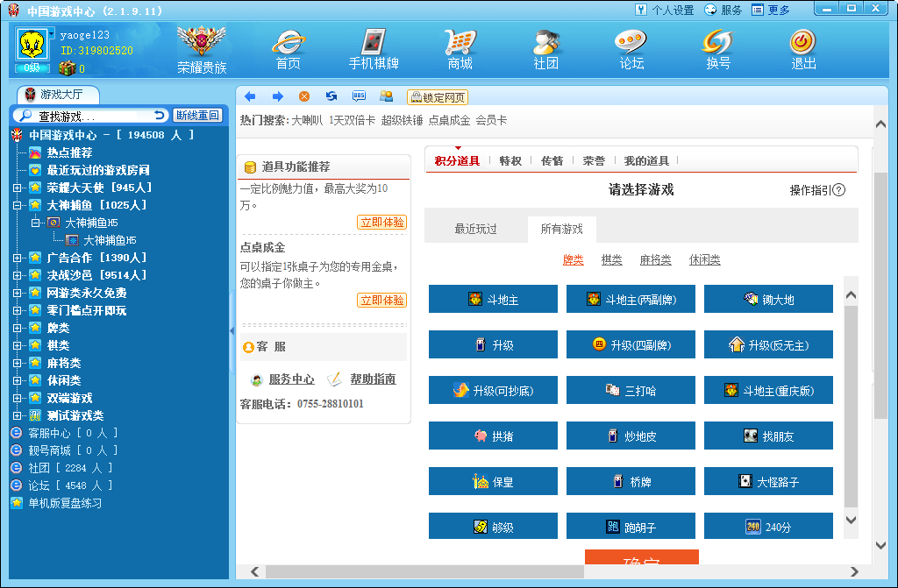
Task: Click the 查找游戏 search input field
Action: (94, 116)
